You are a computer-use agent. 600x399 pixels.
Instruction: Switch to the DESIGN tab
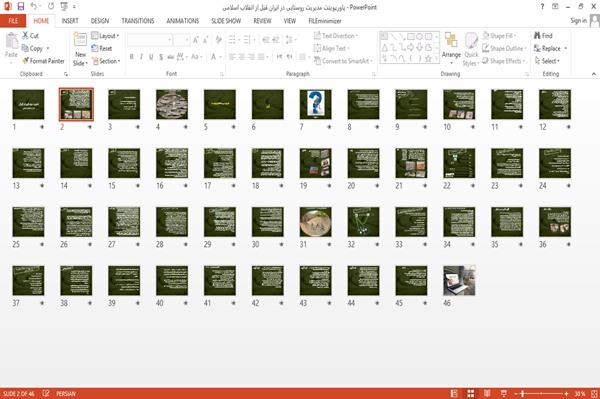pyautogui.click(x=100, y=21)
